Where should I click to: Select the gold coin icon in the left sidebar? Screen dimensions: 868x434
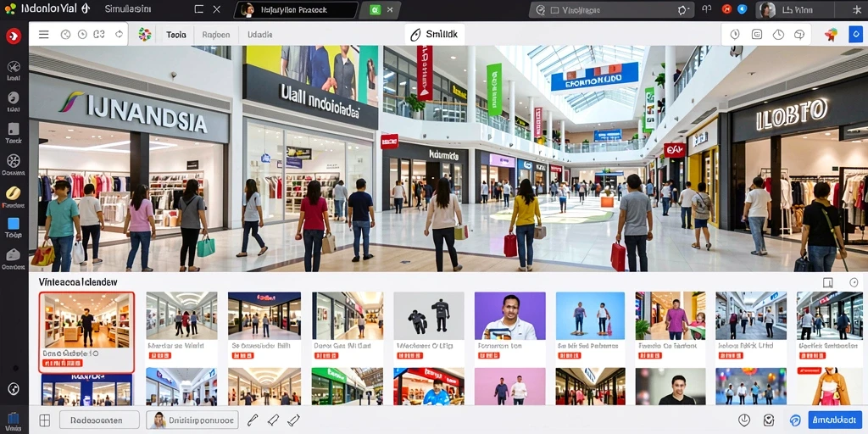coord(14,192)
